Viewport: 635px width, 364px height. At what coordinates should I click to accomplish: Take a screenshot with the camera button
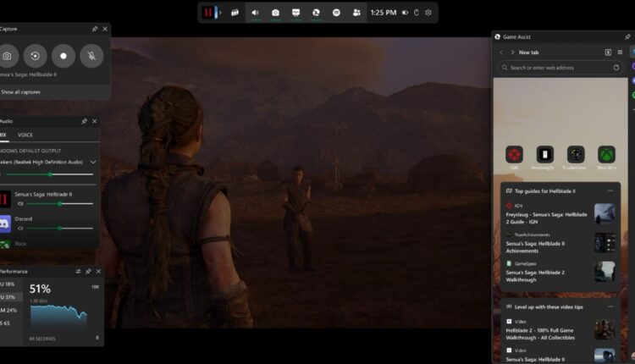coord(7,57)
